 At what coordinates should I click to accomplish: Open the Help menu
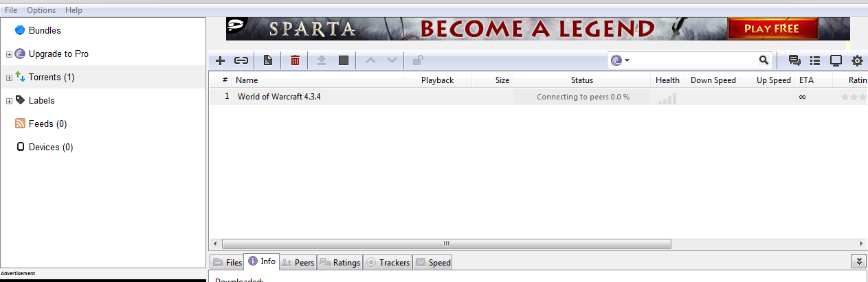(74, 10)
